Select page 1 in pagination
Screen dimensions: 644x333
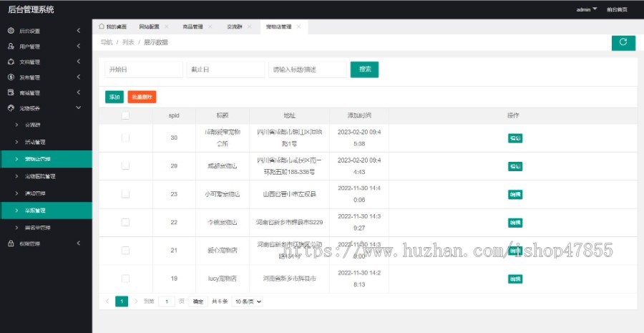pyautogui.click(x=122, y=301)
